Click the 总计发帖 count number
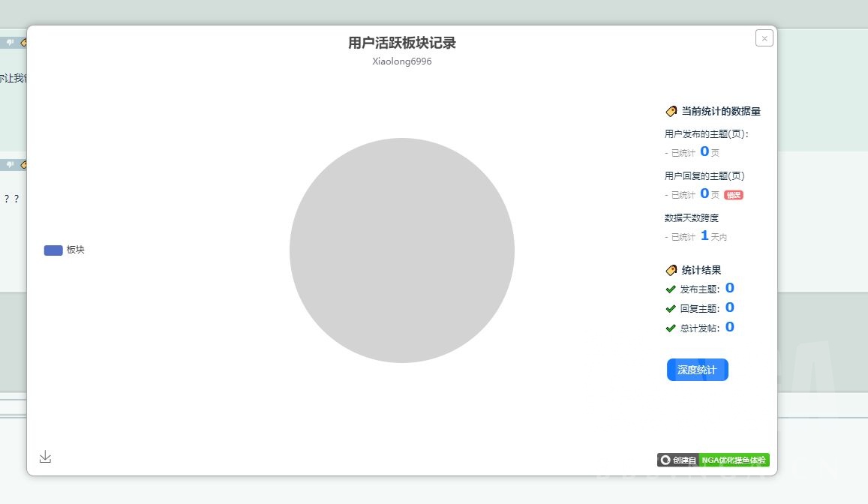This screenshot has height=504, width=868. (729, 327)
